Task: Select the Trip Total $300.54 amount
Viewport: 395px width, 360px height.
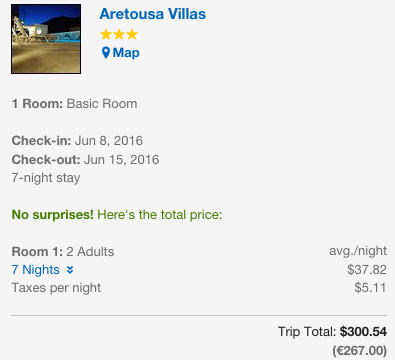Action: point(363,332)
